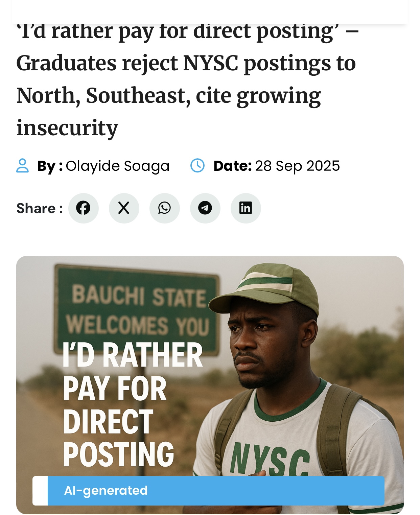Share the article on LinkedIn
The height and width of the screenshot is (515, 420).
click(x=246, y=208)
